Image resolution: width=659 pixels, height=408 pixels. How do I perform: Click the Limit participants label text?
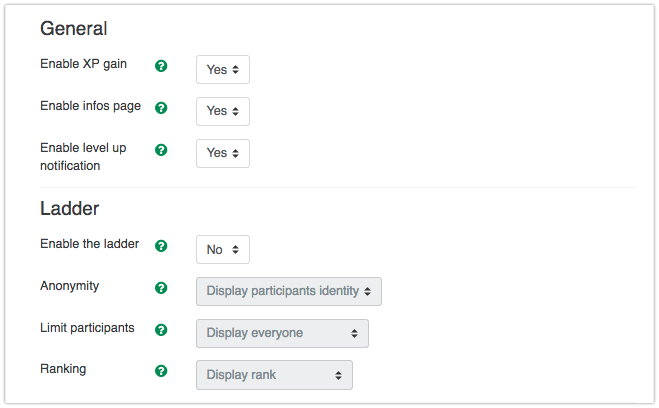tap(87, 328)
